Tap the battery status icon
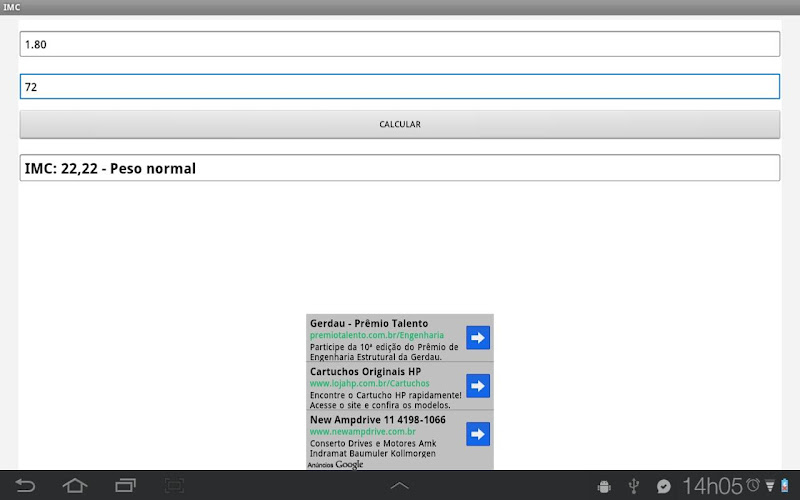This screenshot has height=500, width=800. click(785, 485)
